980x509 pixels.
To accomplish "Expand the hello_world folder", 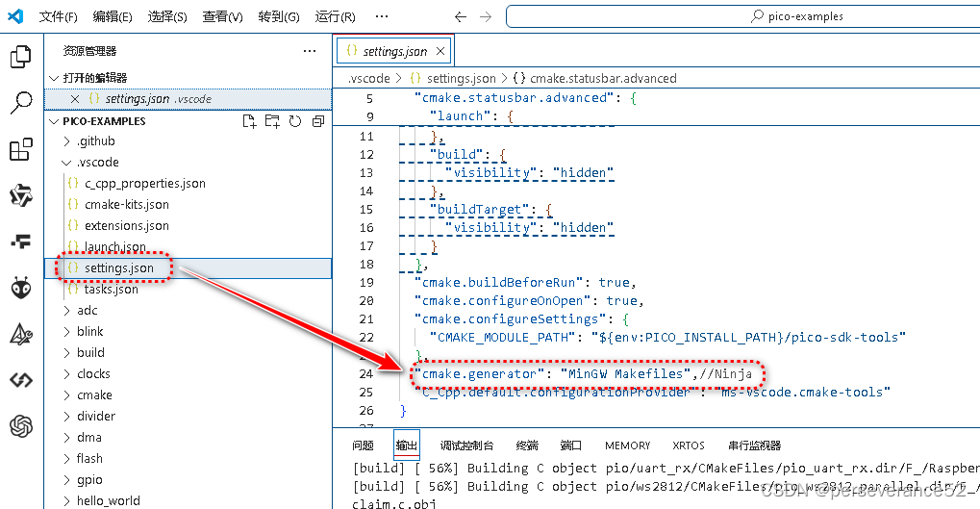I will [x=67, y=501].
